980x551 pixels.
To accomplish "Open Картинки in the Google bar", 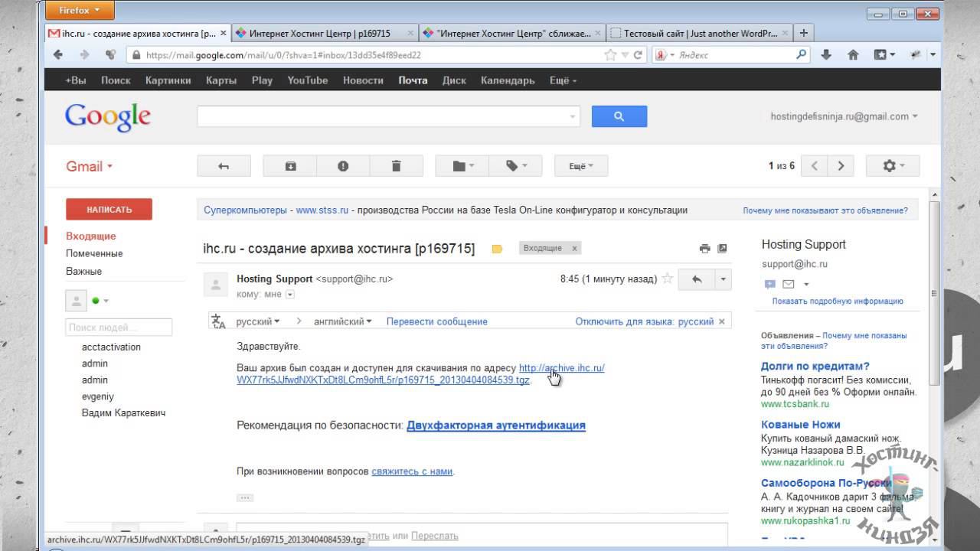I will click(x=168, y=80).
